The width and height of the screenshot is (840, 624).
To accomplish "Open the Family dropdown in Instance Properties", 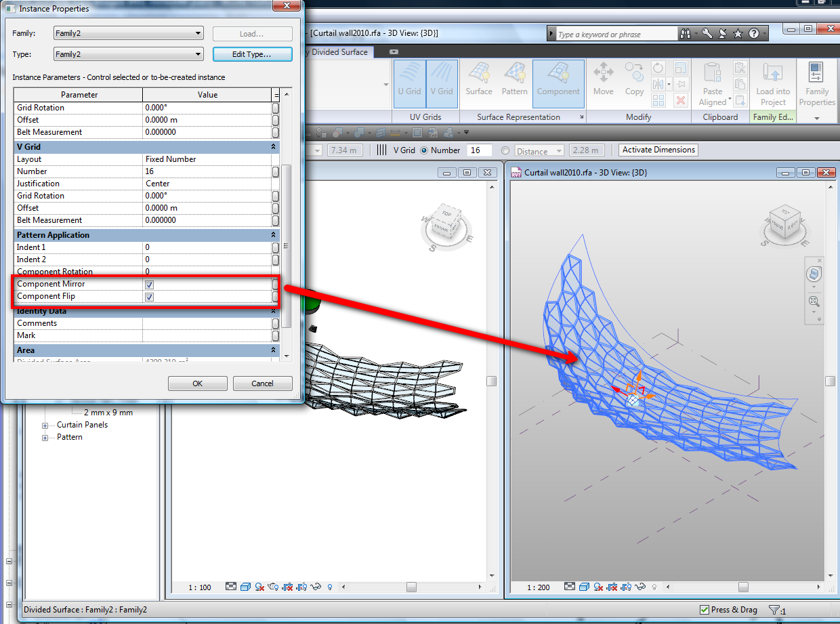I will pos(127,33).
